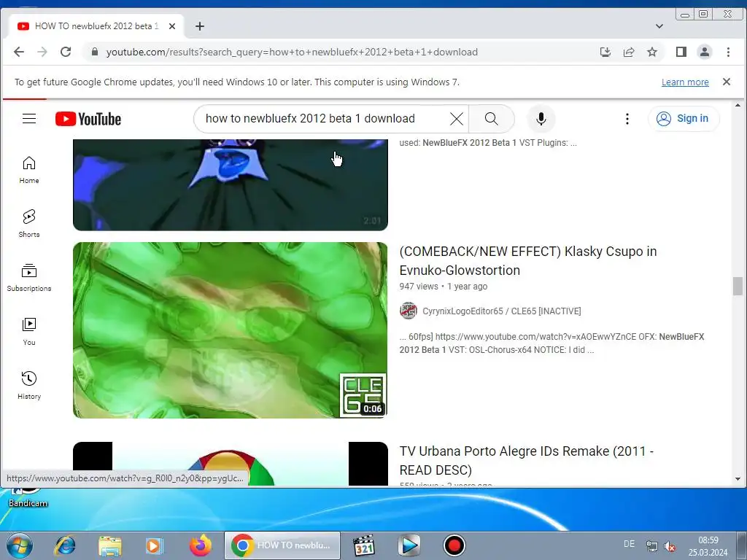Go back in Chrome

(x=18, y=52)
